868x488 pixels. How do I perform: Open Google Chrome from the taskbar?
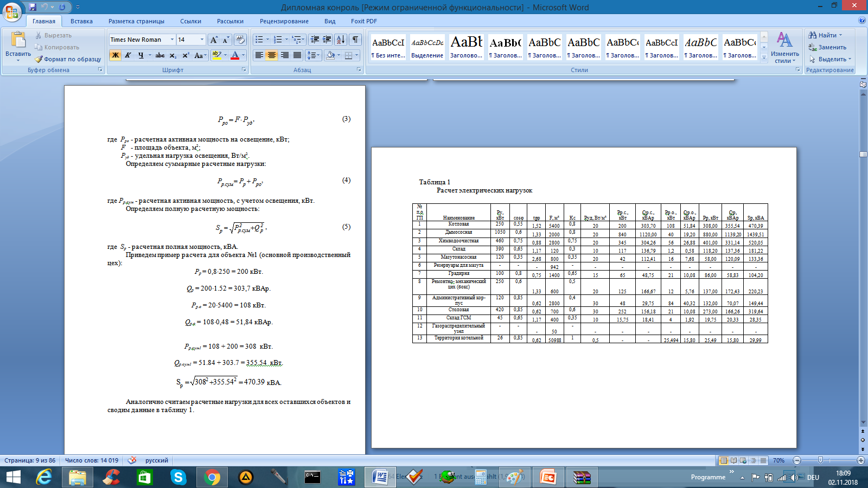tap(212, 477)
